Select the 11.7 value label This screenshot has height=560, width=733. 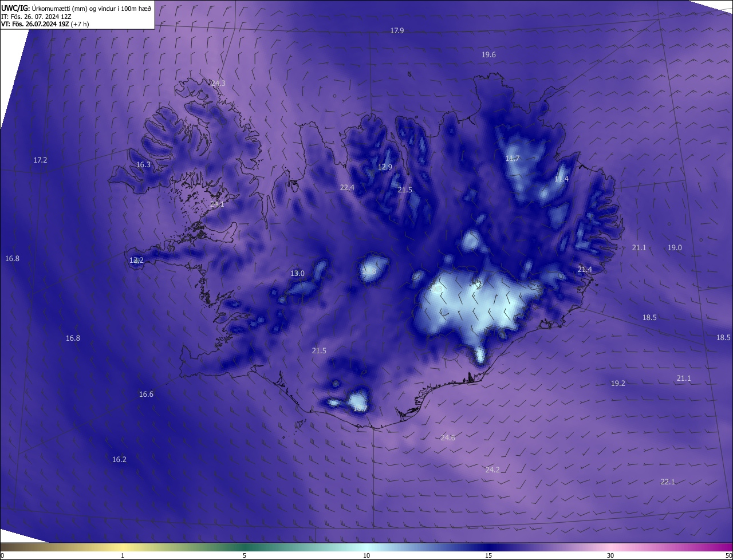click(512, 158)
